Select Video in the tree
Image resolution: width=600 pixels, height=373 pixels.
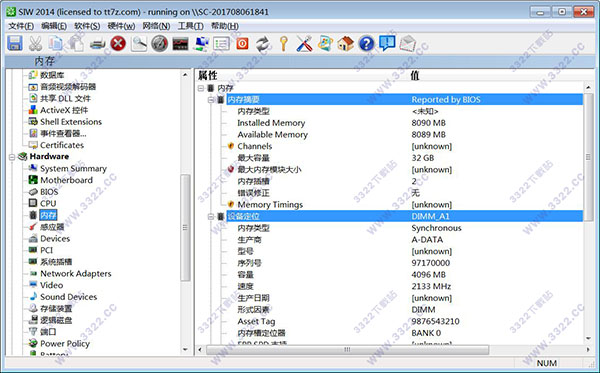52,285
